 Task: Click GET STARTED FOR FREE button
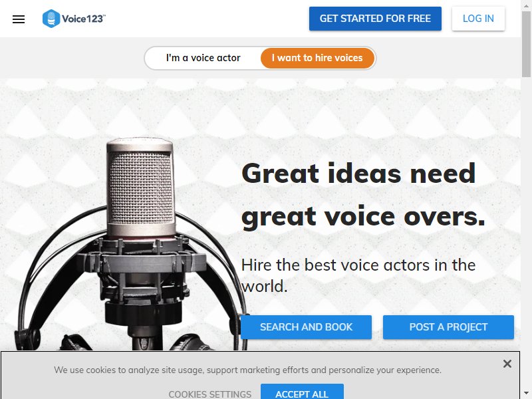(x=375, y=19)
